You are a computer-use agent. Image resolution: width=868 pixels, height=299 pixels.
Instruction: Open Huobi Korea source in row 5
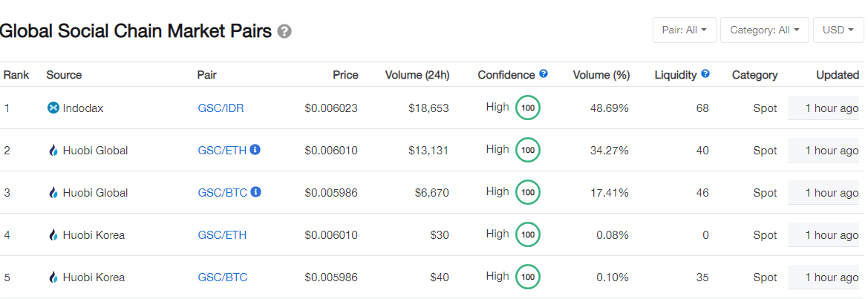94,277
